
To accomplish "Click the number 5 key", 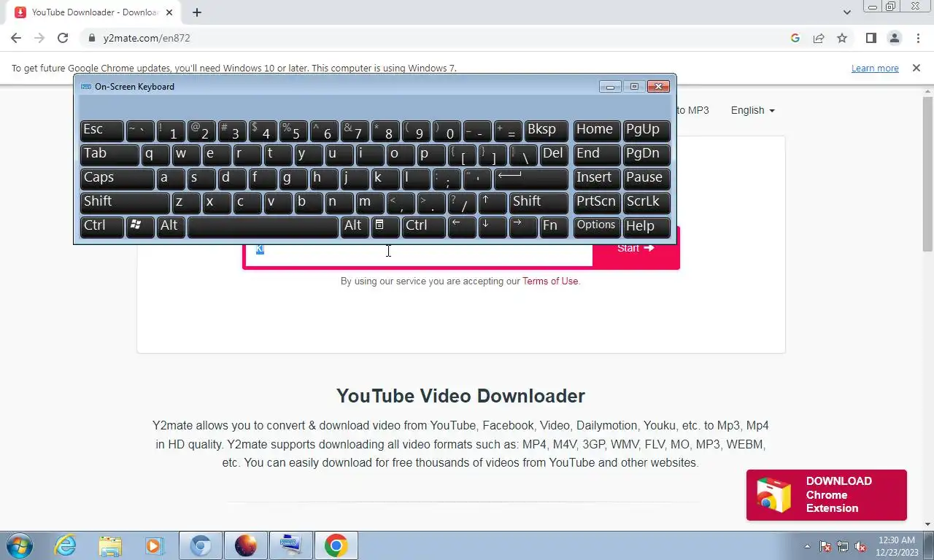I will coord(293,131).
